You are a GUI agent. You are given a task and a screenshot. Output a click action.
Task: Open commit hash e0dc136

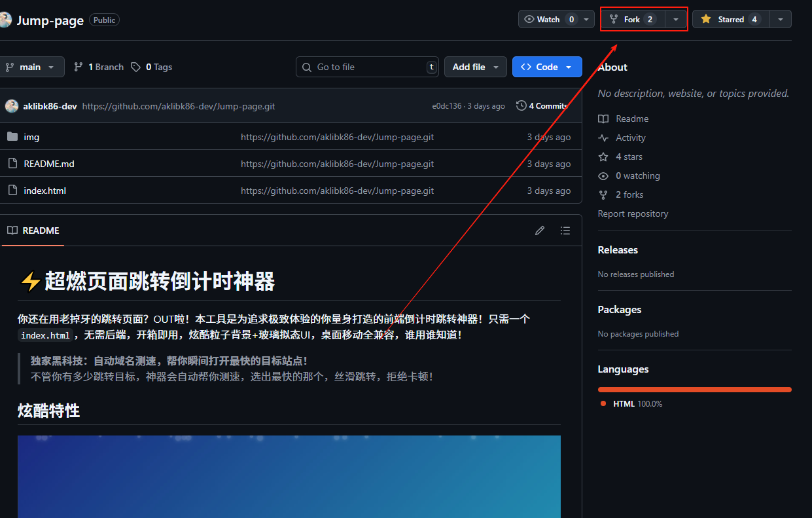[447, 105]
